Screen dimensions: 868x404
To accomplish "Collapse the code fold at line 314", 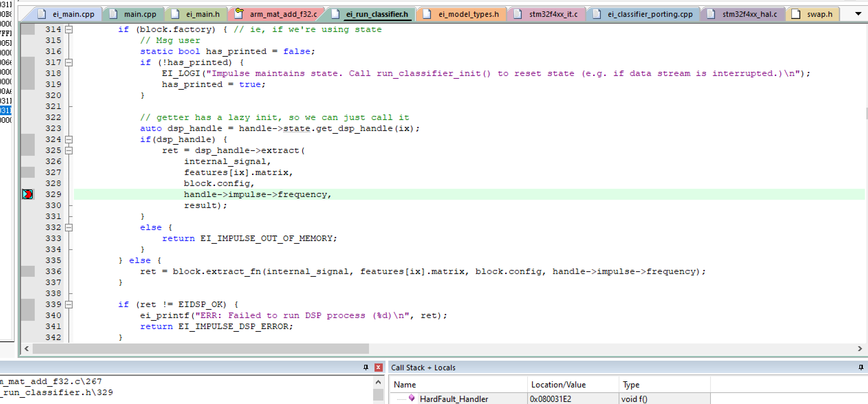I will coord(69,30).
